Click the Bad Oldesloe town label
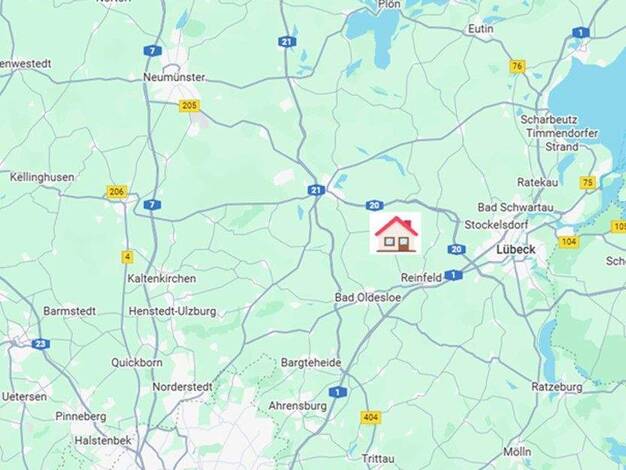 point(367,297)
